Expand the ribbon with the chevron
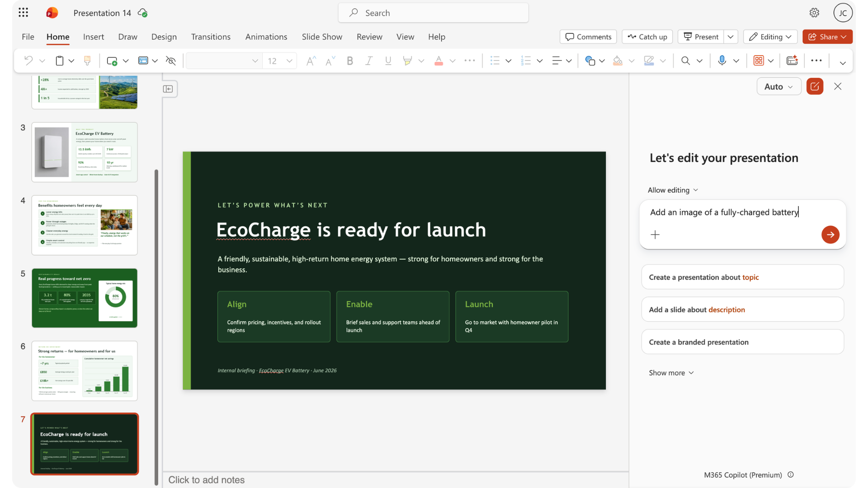 point(843,63)
